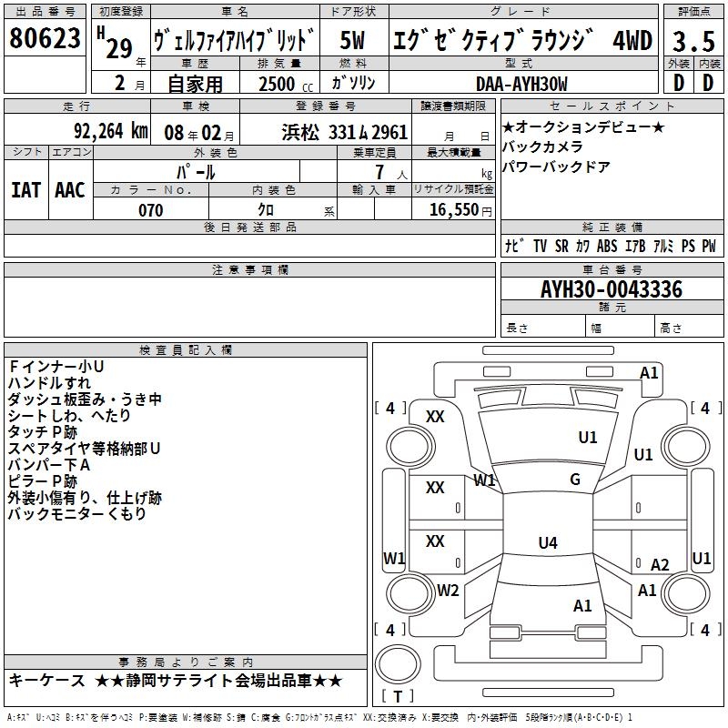
Task: Click the front-right wheel circle in diagram
Action: 686,448
